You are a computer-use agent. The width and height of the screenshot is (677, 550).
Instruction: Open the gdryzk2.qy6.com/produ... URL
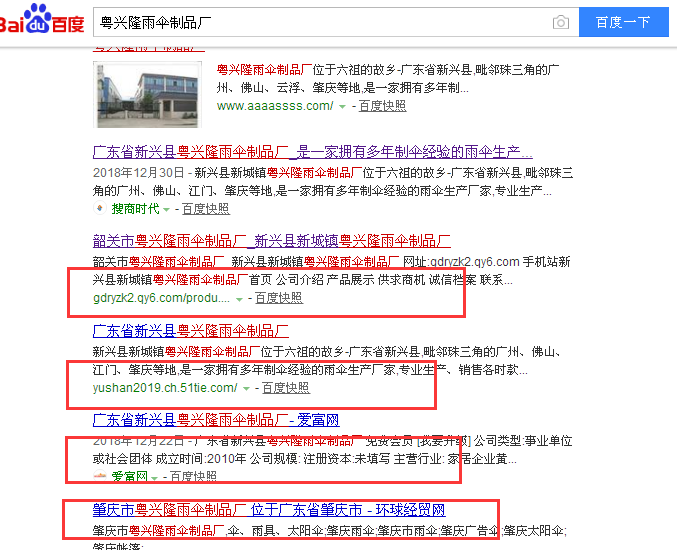click(161, 298)
